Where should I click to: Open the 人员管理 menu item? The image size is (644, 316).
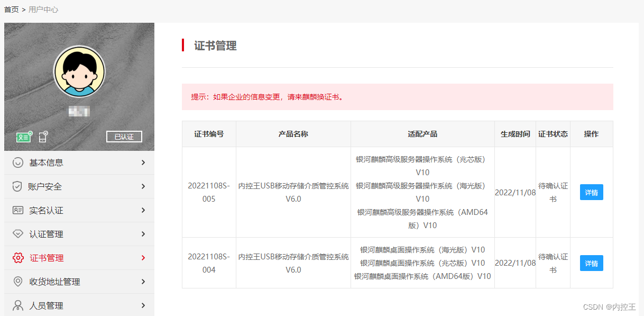tap(79, 305)
